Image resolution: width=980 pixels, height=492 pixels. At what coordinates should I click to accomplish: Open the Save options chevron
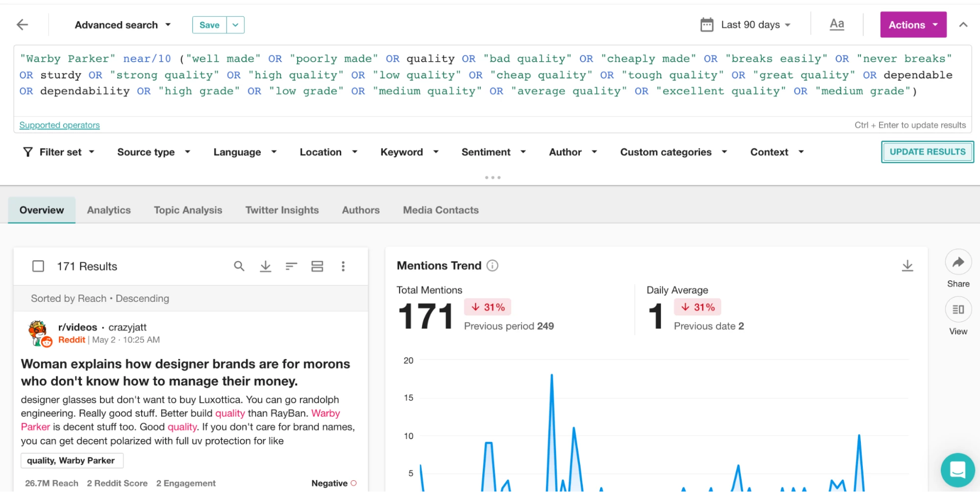click(235, 25)
